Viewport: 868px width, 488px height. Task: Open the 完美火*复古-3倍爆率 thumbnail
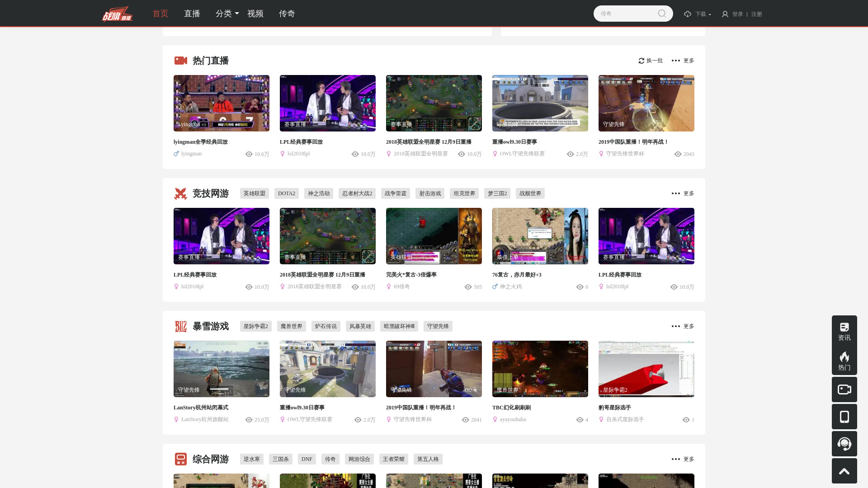point(434,236)
